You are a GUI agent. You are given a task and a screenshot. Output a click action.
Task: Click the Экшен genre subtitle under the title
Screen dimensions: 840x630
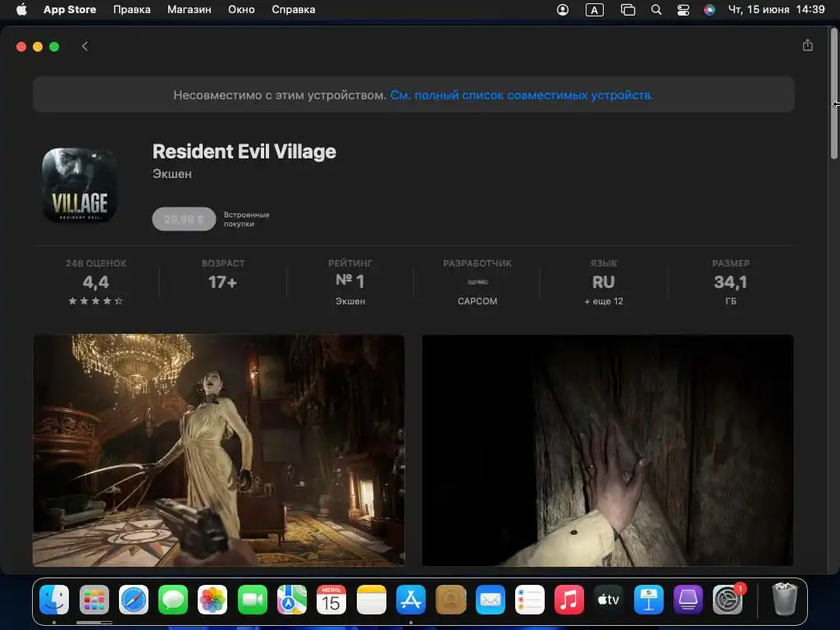point(172,174)
